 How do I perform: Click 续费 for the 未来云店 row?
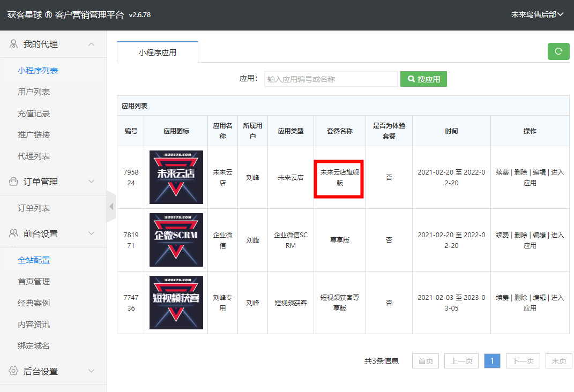pos(502,172)
